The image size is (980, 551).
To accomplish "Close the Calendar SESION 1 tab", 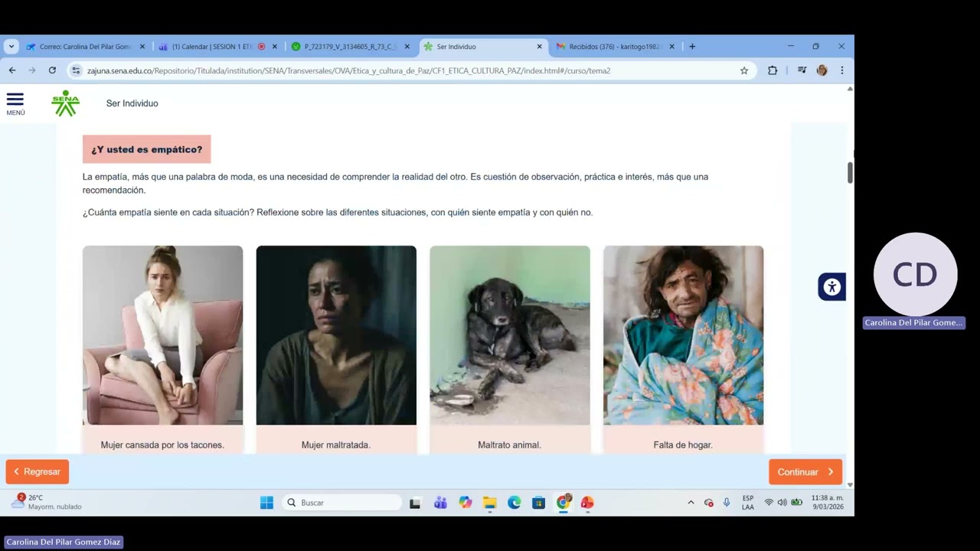I will point(275,47).
